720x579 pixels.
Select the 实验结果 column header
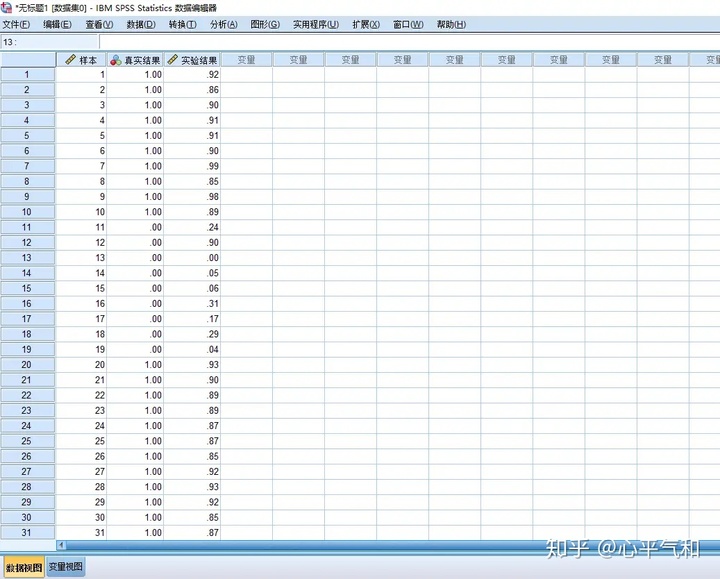(x=192, y=60)
